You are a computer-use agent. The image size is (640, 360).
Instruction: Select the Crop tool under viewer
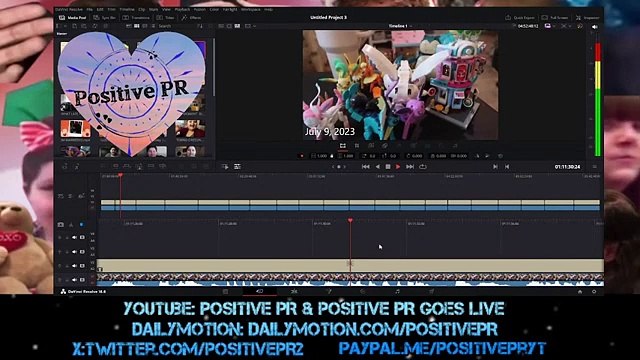[357, 146]
